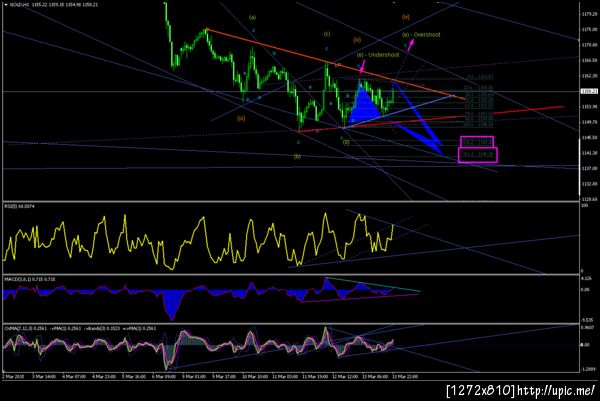The image size is (600, 401).
Task: Click the "13 Mar 22:00" time axis label
Action: tap(405, 377)
